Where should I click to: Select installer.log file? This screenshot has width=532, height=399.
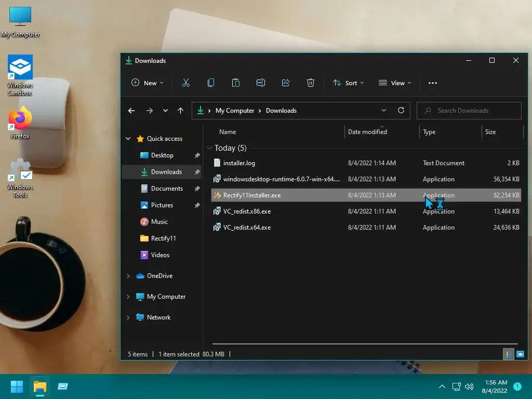click(366, 163)
